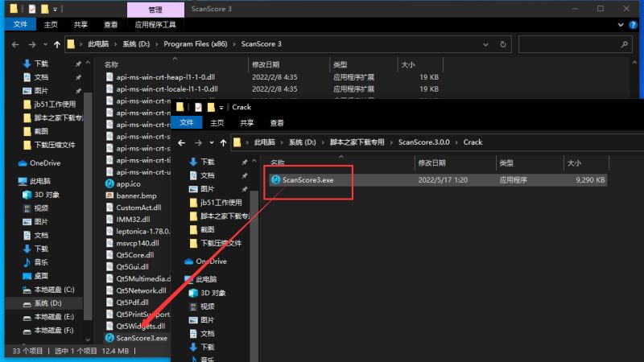Click Program Files (x86) in address path
The height and width of the screenshot is (362, 644).
195,44
